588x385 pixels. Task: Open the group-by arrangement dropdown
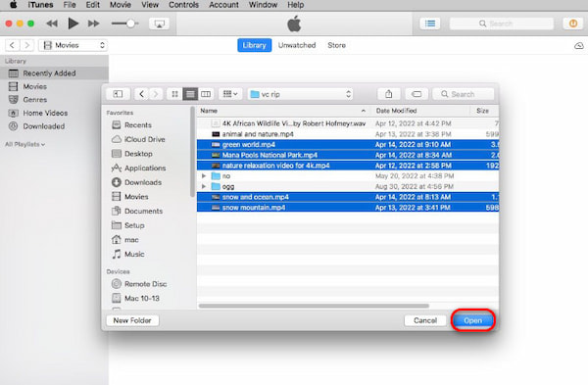(230, 94)
